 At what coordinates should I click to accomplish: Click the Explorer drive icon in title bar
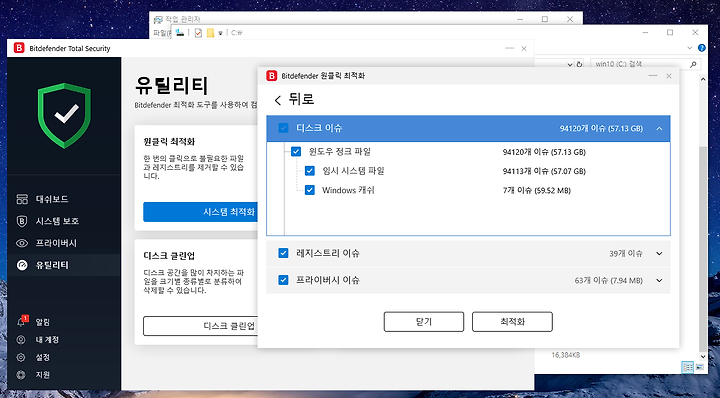coord(180,33)
